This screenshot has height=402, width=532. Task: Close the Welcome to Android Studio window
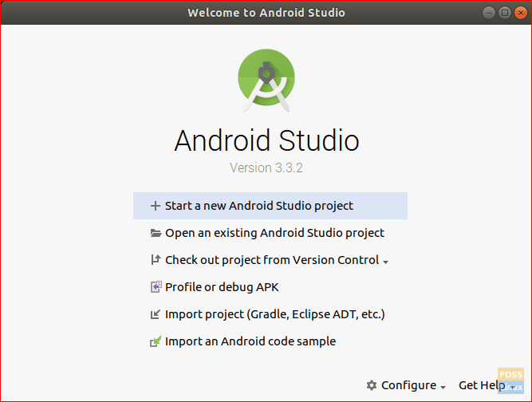click(521, 13)
